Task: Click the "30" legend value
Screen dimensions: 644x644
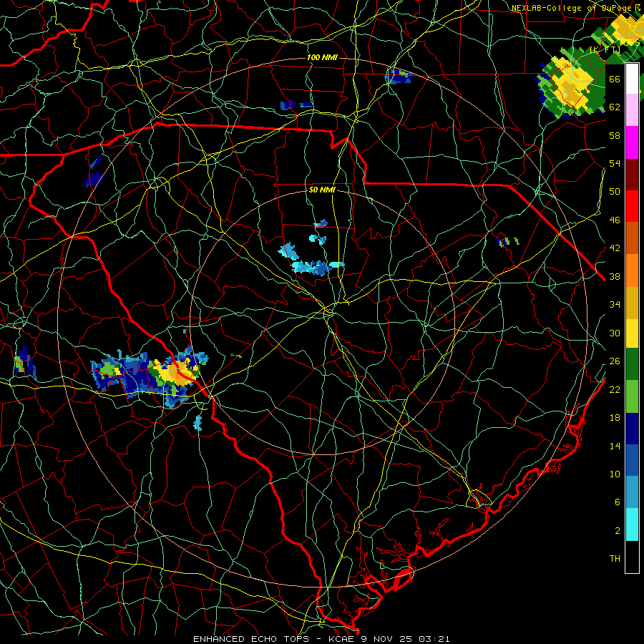Action: coord(615,333)
